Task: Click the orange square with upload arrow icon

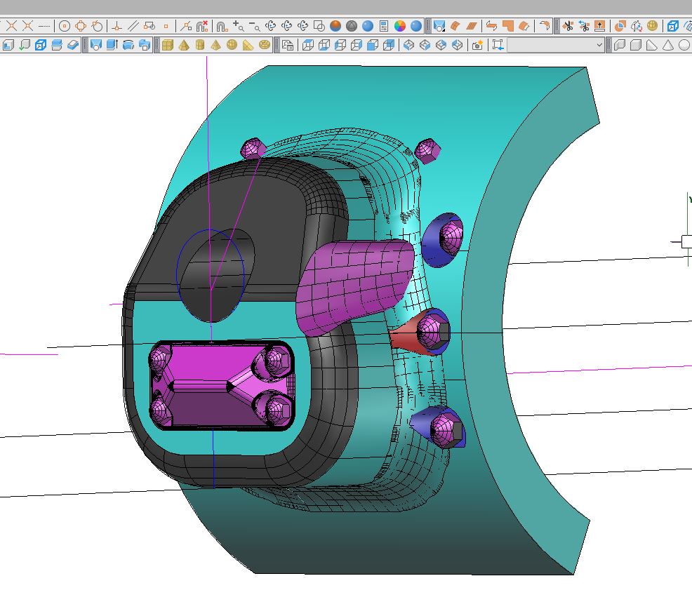Action: click(600, 27)
